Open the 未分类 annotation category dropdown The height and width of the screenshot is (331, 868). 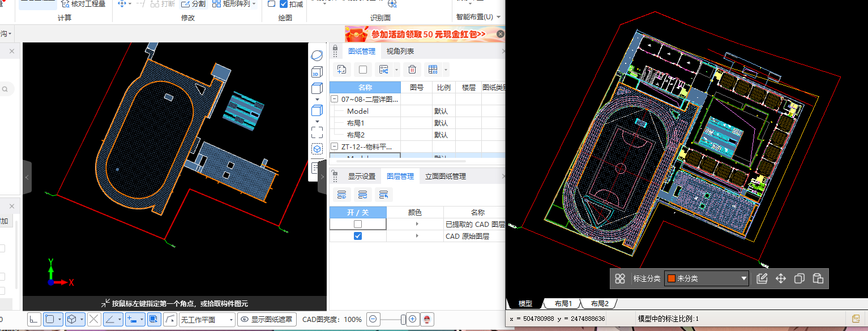pyautogui.click(x=707, y=278)
